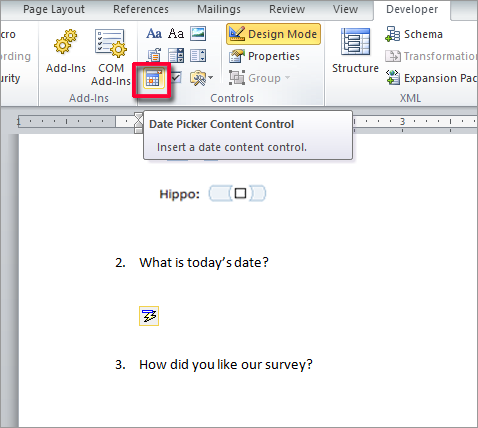Toggle Design Mode off
The image size is (478, 428).
pos(273,34)
